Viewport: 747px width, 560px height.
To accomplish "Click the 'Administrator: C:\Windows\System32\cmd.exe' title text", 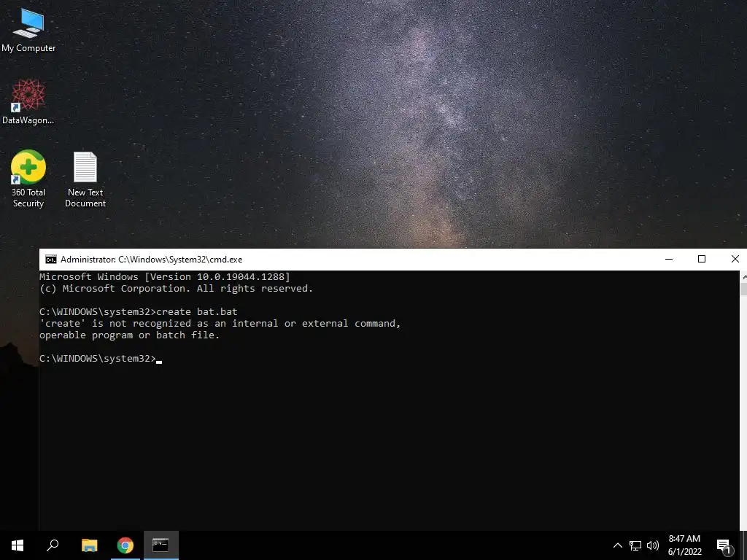I will [151, 260].
